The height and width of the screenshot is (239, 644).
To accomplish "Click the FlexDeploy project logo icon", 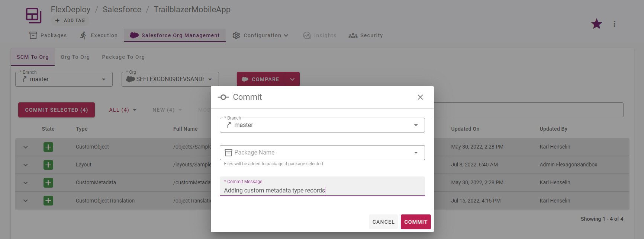I will tap(33, 16).
